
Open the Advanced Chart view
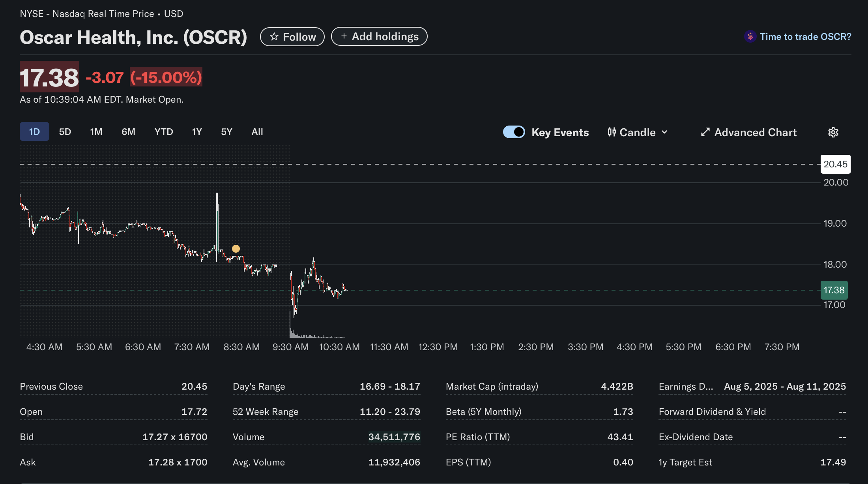[748, 132]
